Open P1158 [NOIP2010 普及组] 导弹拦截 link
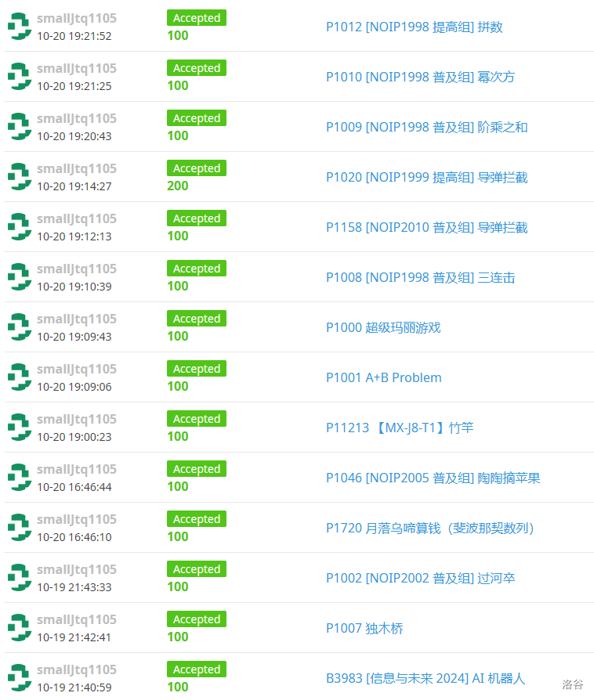594x700 pixels. click(426, 228)
